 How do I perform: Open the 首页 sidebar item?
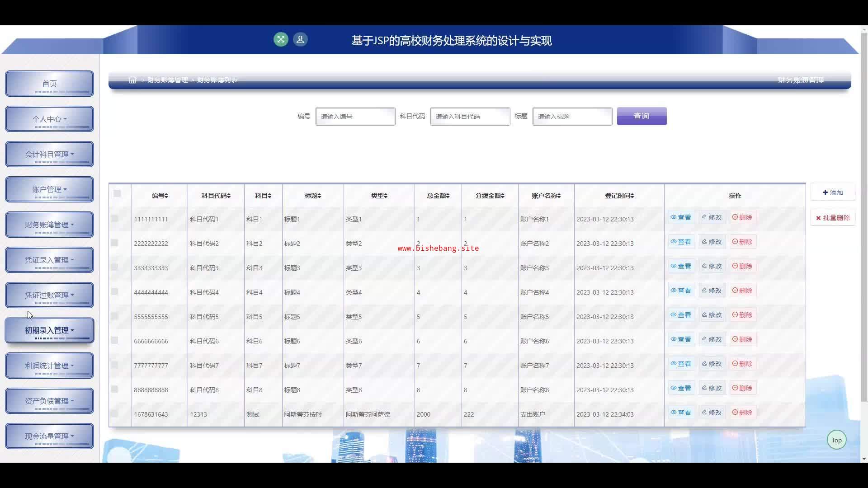click(x=49, y=84)
